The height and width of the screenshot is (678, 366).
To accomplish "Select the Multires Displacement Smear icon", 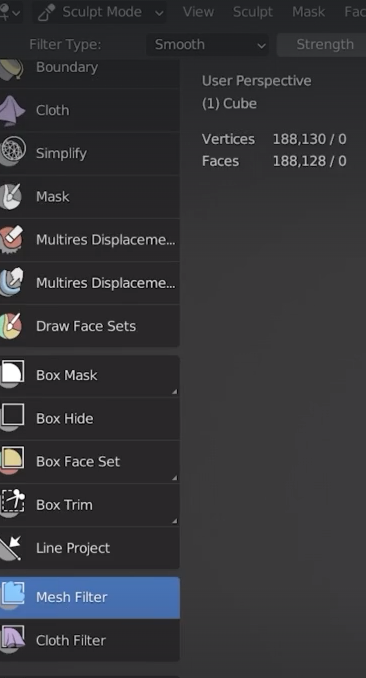I will [x=12, y=282].
